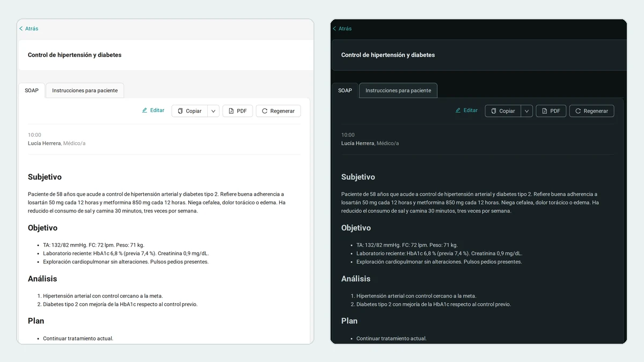Click the "Plan" heading in the dark panel

click(349, 321)
